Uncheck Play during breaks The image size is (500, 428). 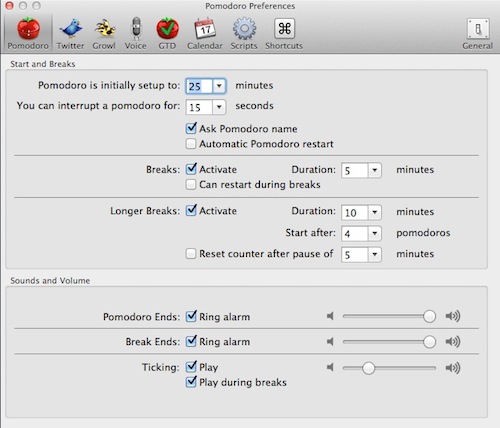coord(191,382)
